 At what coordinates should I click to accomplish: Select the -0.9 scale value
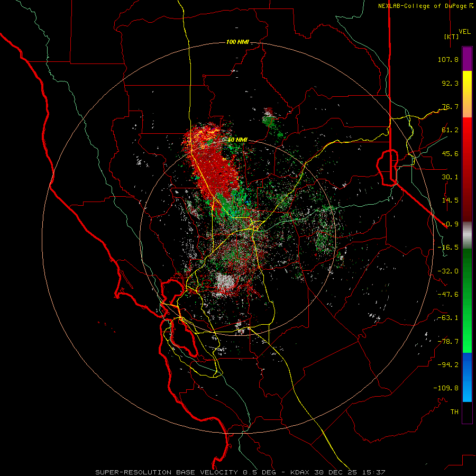[x=450, y=224]
